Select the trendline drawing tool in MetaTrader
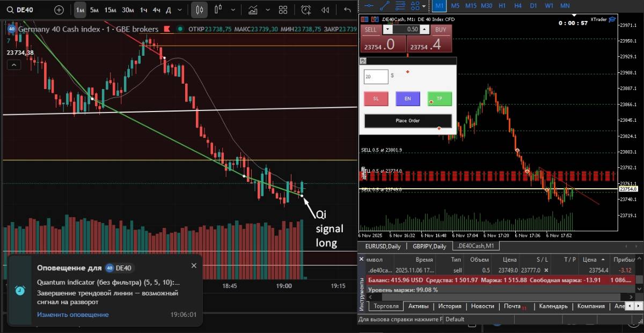Viewport: 644px width, 333px height. 384,5
